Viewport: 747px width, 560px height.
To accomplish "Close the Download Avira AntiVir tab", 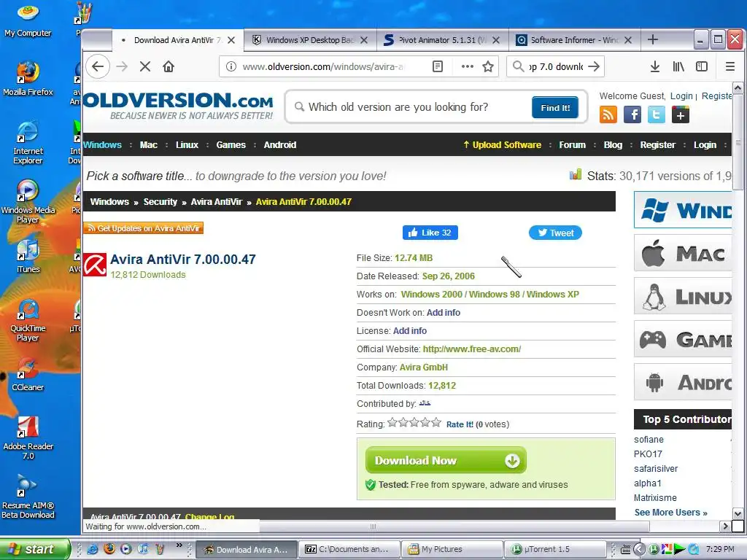I will 231,40.
